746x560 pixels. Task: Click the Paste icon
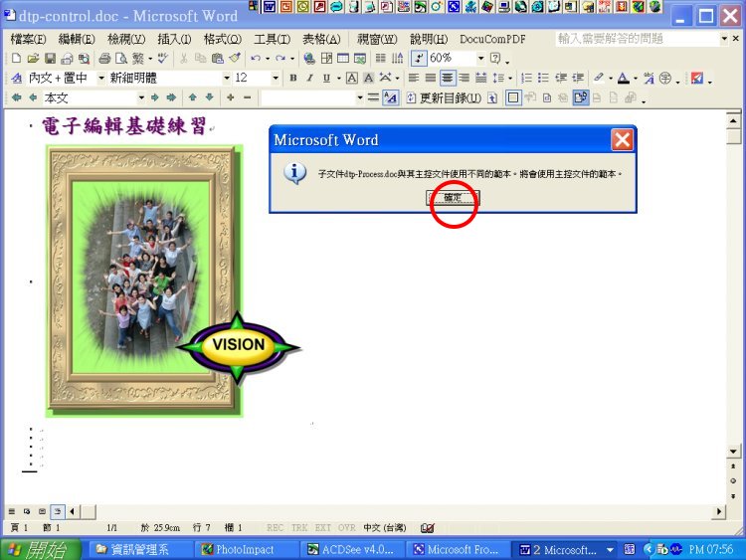pos(218,58)
